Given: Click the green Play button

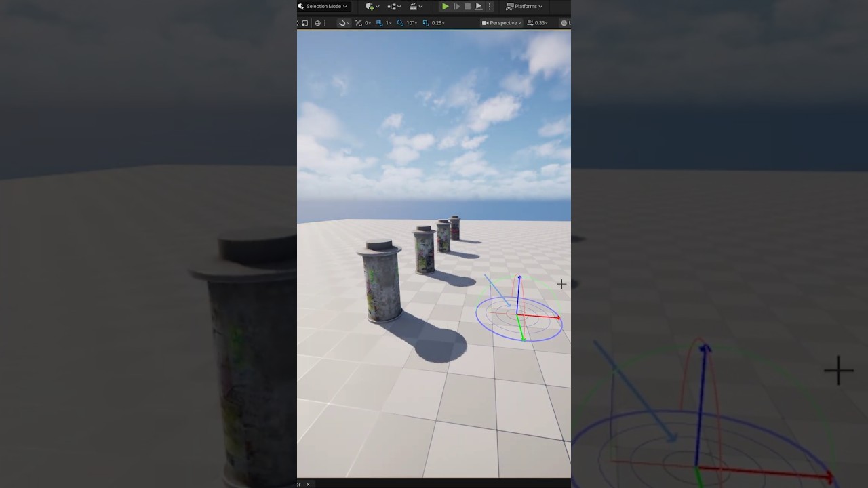Looking at the screenshot, I should point(445,6).
